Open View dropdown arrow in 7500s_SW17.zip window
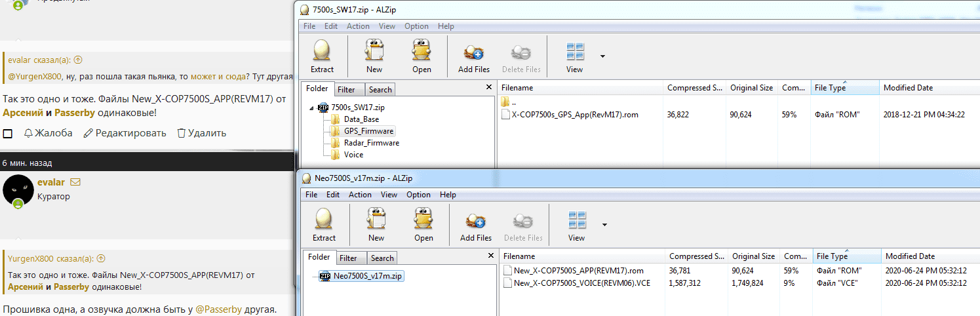The width and height of the screenshot is (980, 316). pos(602,56)
